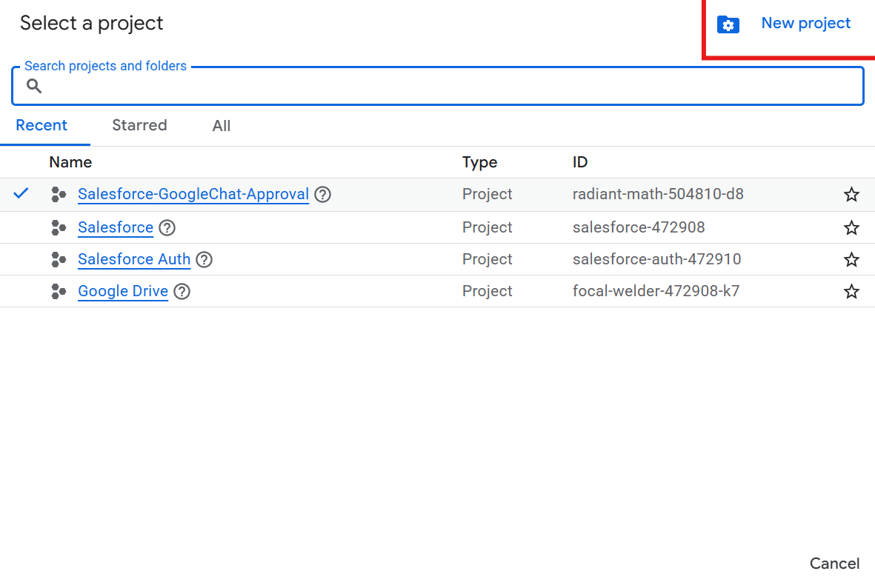Cancel the project selection dialog
Viewport: 875px width, 588px height.
coord(834,564)
